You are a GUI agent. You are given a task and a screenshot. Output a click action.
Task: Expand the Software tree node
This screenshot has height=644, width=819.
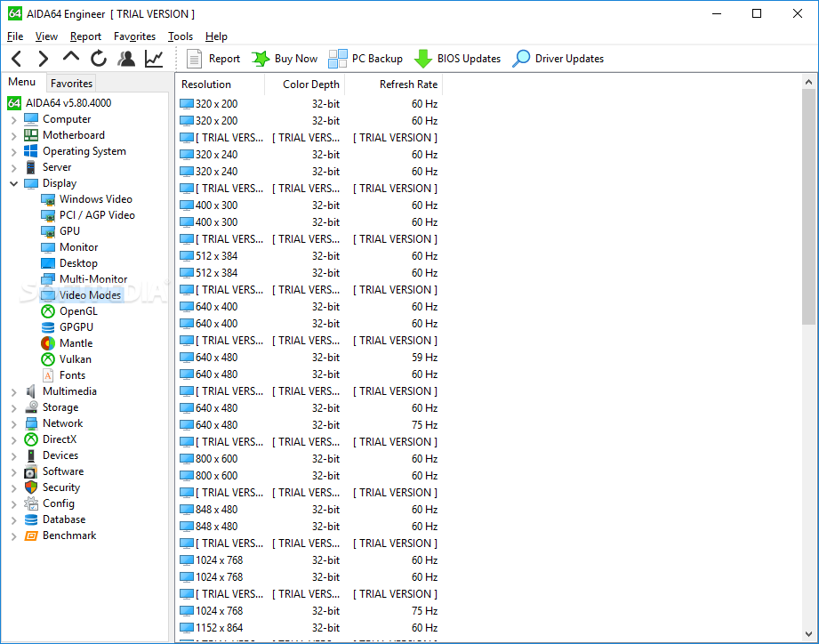[x=14, y=472]
